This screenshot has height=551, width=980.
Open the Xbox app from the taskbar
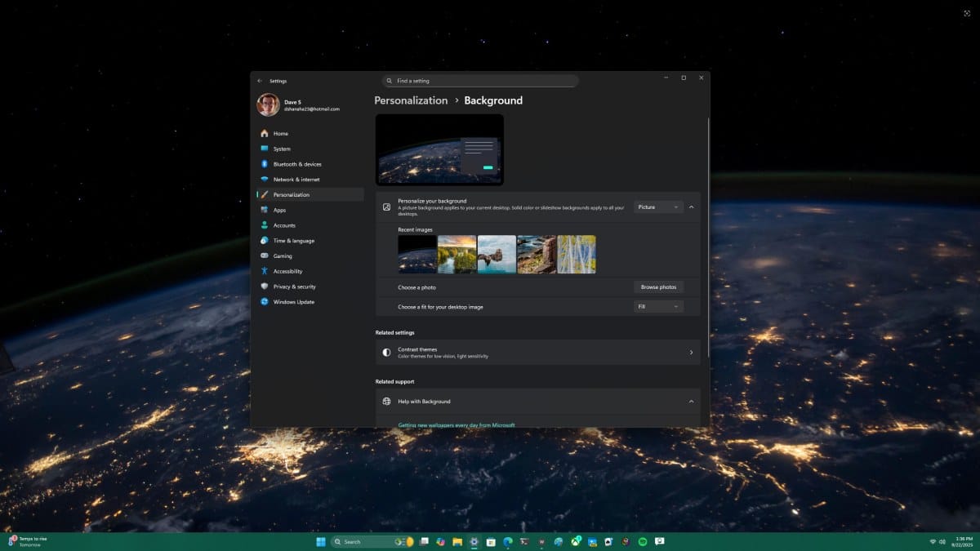tap(574, 541)
